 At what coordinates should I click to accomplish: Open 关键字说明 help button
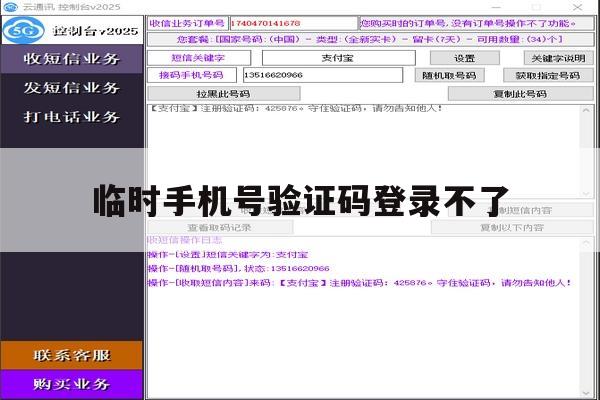pos(559,58)
